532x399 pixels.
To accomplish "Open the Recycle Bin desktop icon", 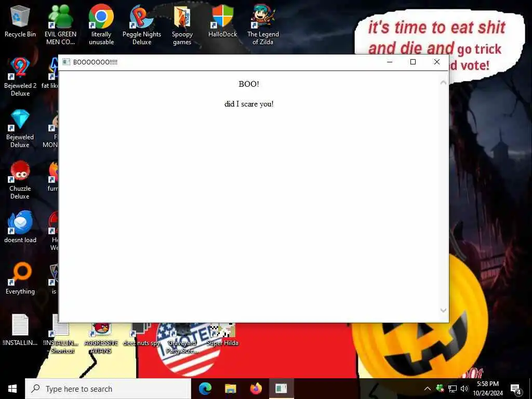I will [x=20, y=21].
